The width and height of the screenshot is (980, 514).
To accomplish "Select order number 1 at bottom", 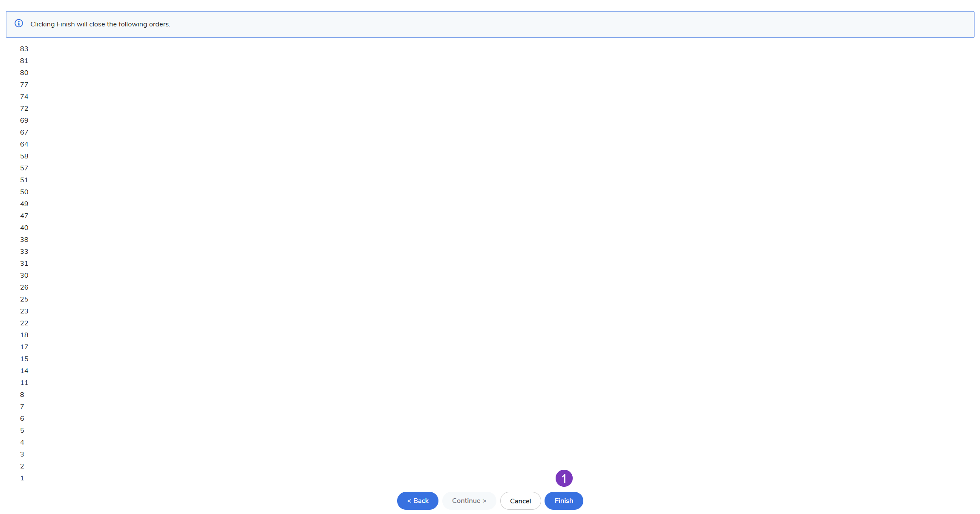I will 22,478.
